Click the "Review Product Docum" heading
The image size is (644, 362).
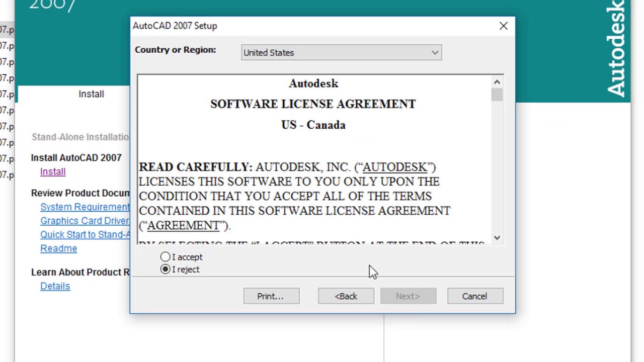coord(80,193)
